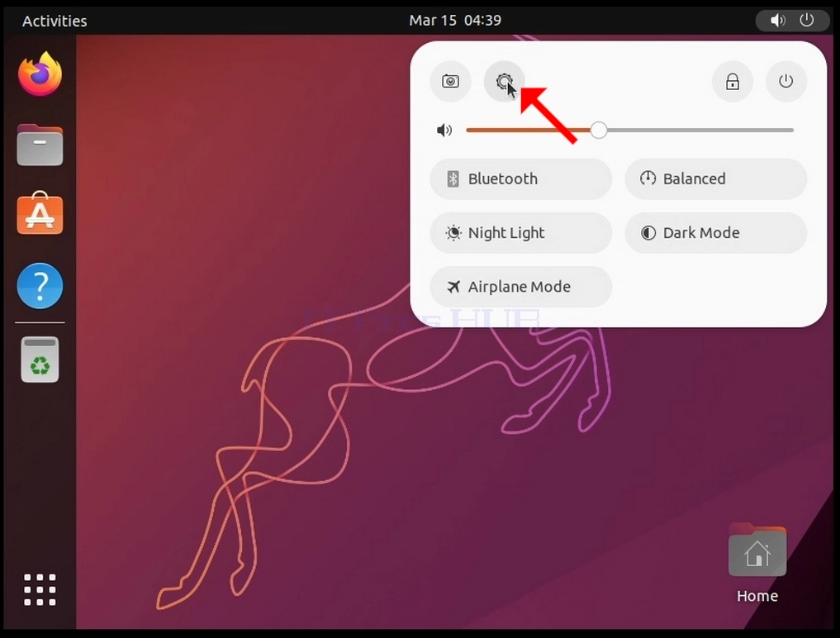This screenshot has height=638, width=840.
Task: Toggle the Night Light setting
Action: [520, 233]
